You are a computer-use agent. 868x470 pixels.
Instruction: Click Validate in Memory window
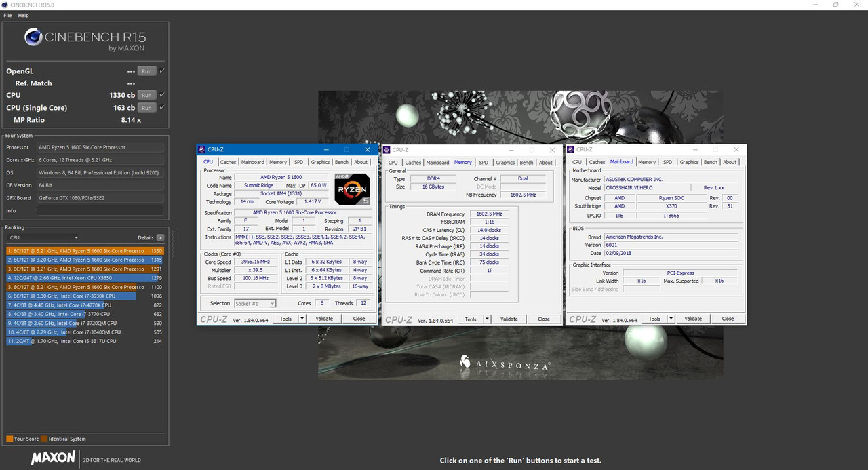(509, 319)
